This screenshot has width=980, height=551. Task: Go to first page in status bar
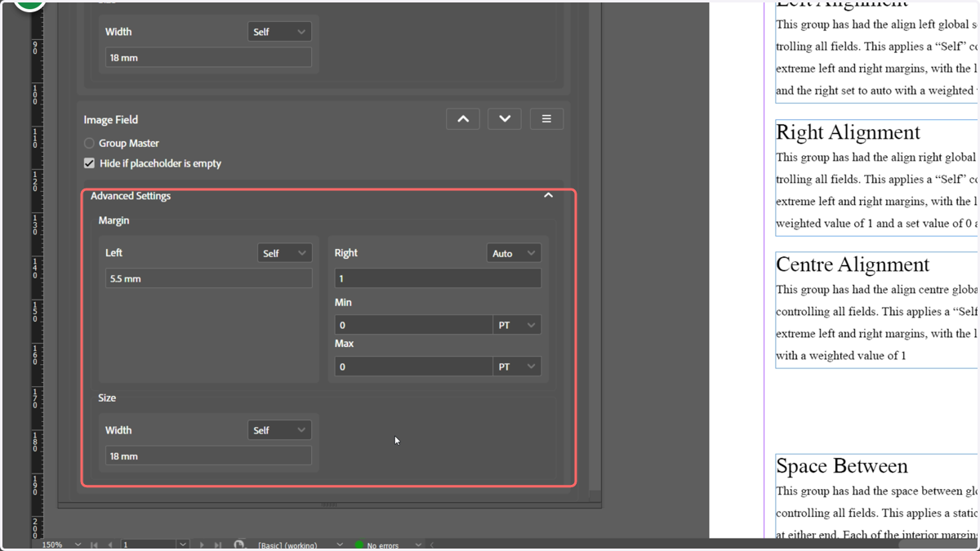click(94, 544)
